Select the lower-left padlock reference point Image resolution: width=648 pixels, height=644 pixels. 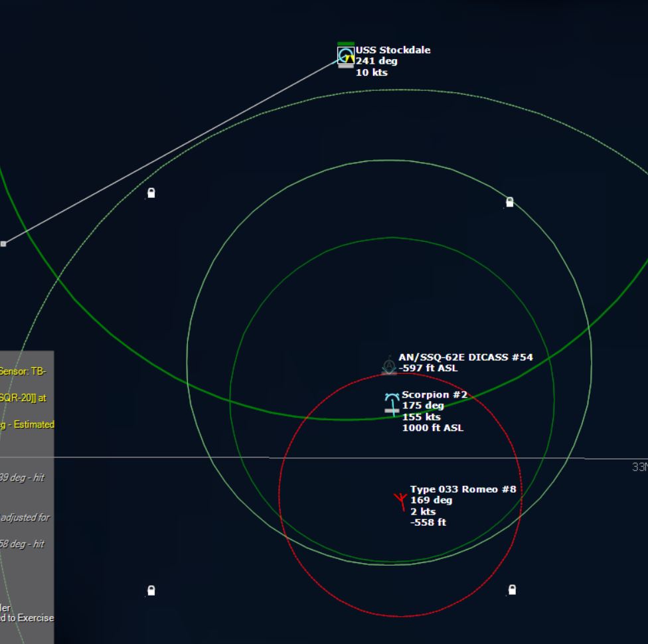[x=151, y=590]
